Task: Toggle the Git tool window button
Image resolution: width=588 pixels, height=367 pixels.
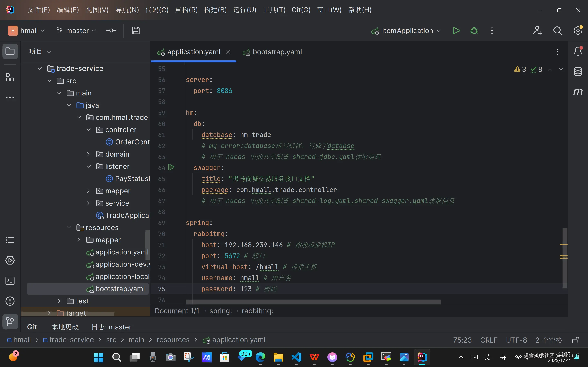Action: tap(10, 322)
